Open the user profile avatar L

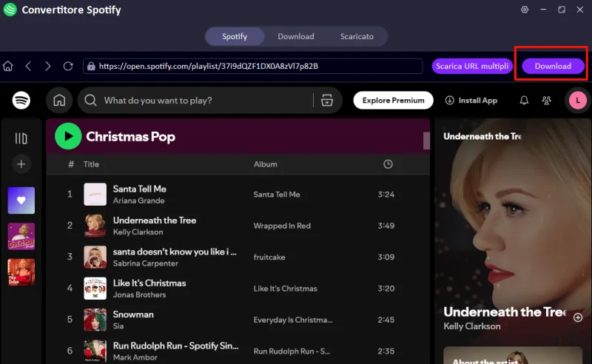point(578,101)
